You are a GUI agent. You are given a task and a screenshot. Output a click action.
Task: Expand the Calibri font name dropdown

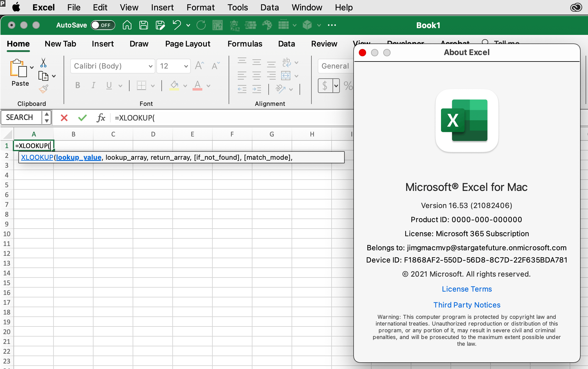(x=150, y=66)
